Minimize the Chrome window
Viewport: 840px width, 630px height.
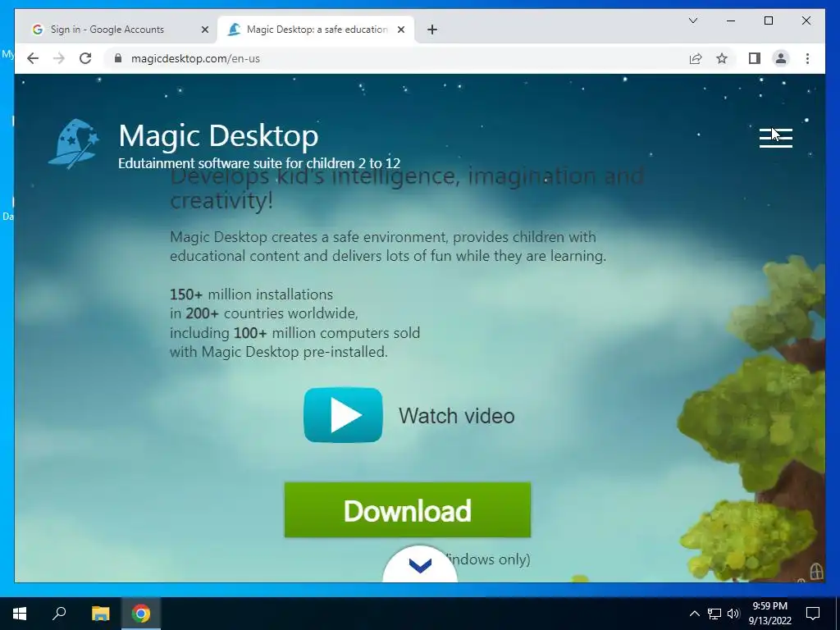tap(731, 21)
